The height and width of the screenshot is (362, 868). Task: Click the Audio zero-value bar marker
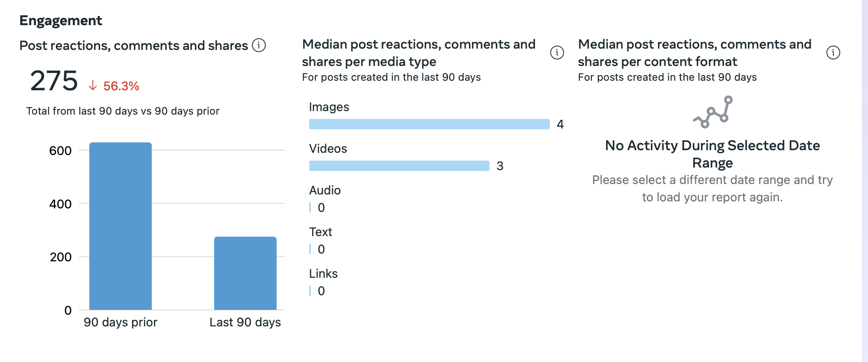coord(310,207)
